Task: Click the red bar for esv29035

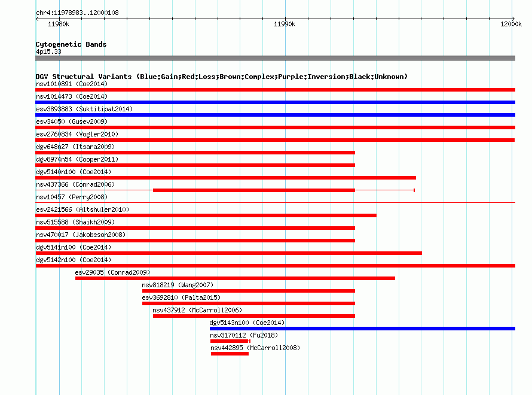Action: tap(235, 278)
